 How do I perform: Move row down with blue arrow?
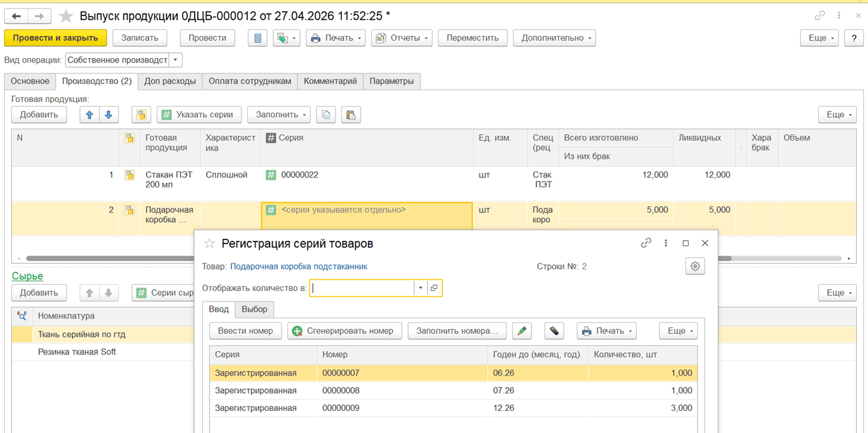click(109, 115)
